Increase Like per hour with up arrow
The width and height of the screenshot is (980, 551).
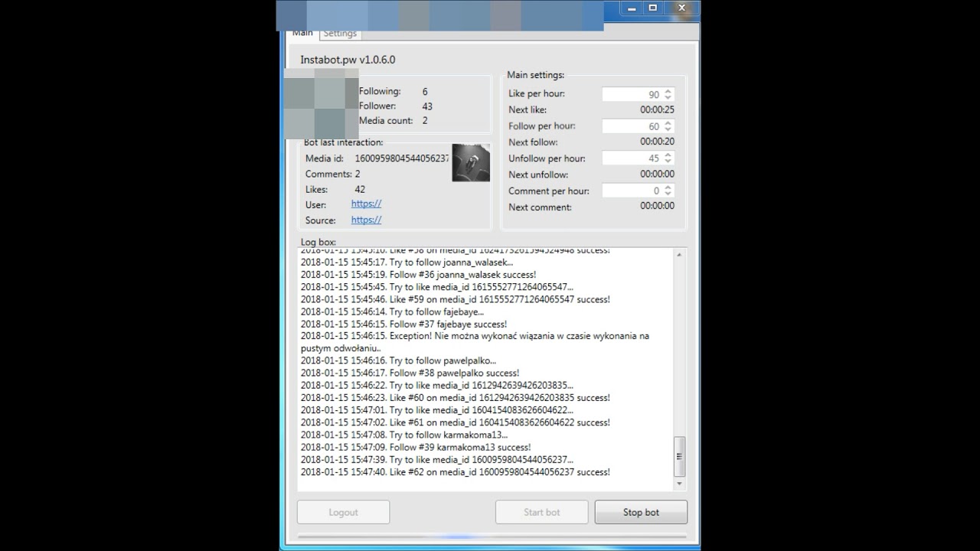pyautogui.click(x=668, y=91)
